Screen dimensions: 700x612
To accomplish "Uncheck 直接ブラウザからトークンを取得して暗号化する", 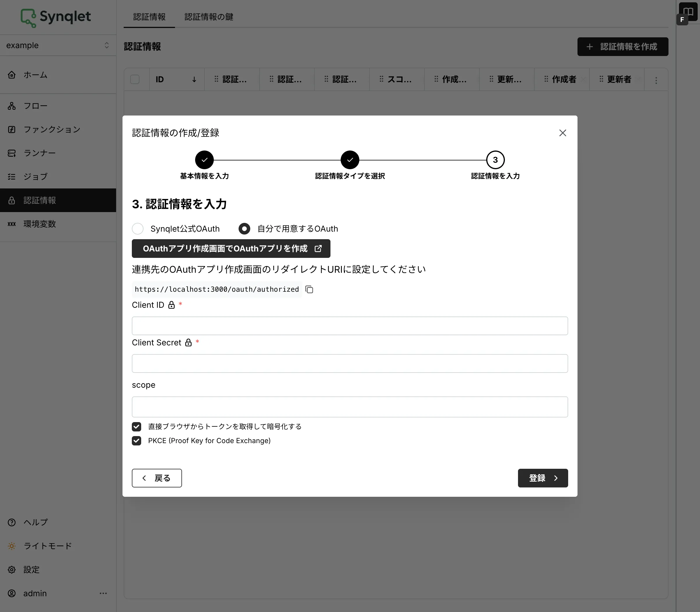I will point(136,426).
